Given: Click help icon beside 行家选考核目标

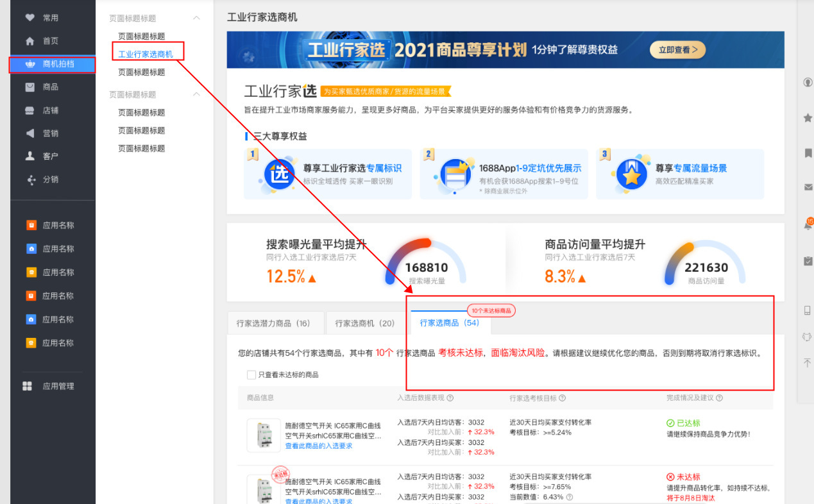Looking at the screenshot, I should (x=563, y=398).
